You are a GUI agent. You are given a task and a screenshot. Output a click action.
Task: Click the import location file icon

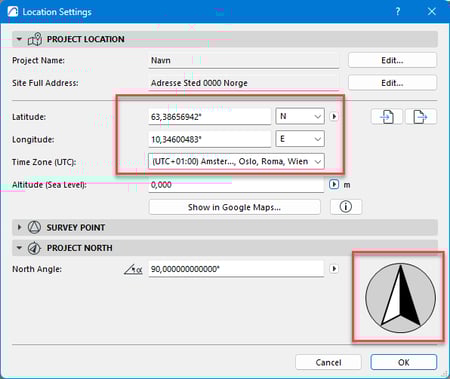(x=387, y=117)
